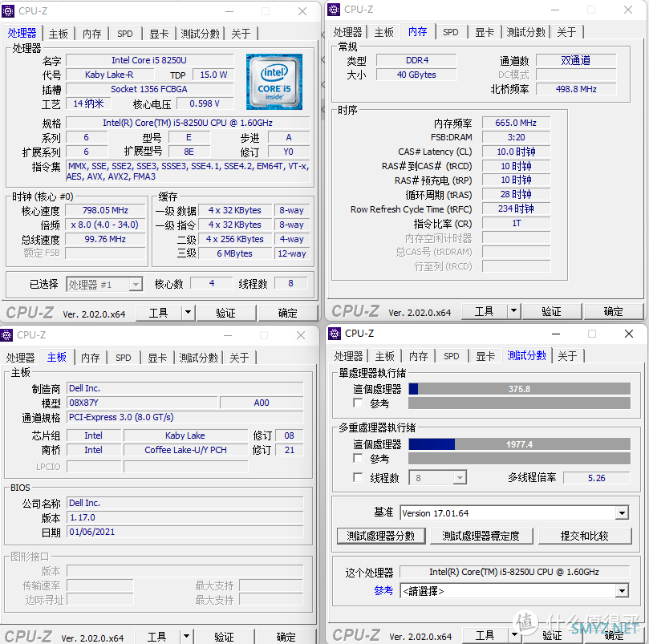Open the thread count dropdown showing 8
This screenshot has width=649, height=644.
pos(459,478)
